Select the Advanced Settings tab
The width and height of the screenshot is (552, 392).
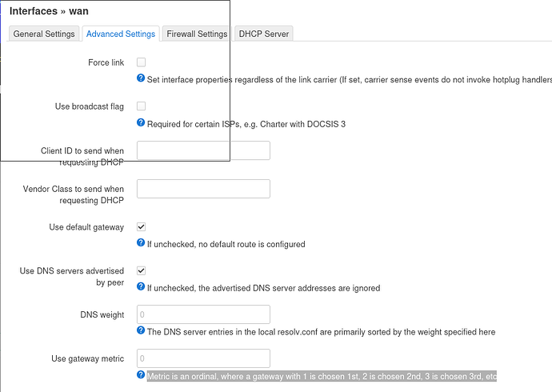(x=121, y=34)
